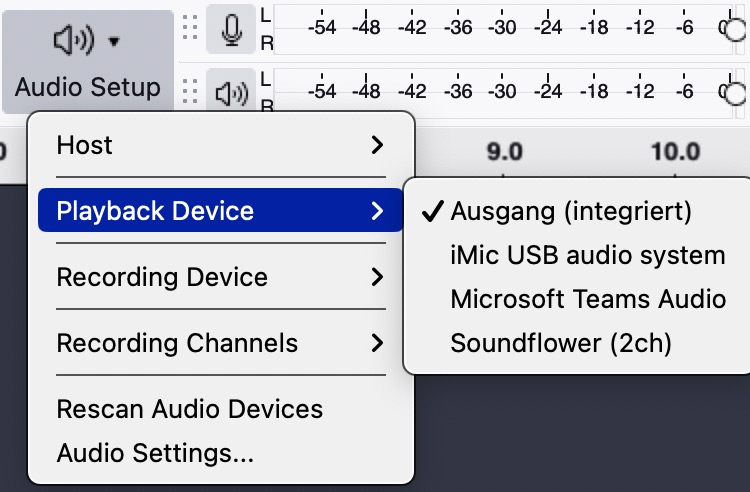Click the record meter microphone icon
This screenshot has height=492, width=750.
(232, 30)
